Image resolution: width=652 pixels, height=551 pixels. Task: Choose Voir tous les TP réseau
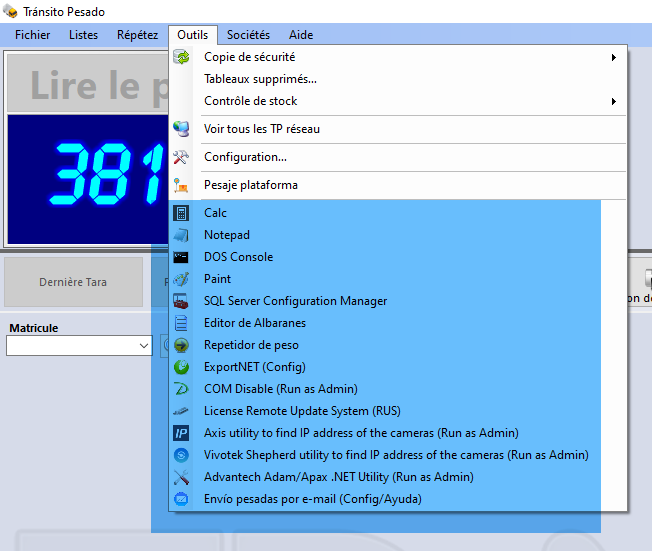[x=398, y=129]
